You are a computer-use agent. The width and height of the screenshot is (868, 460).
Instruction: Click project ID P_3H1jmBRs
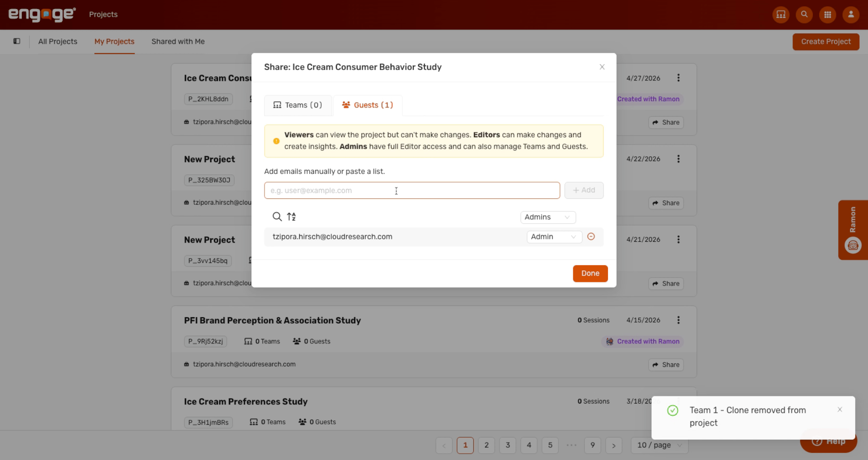[208, 422]
